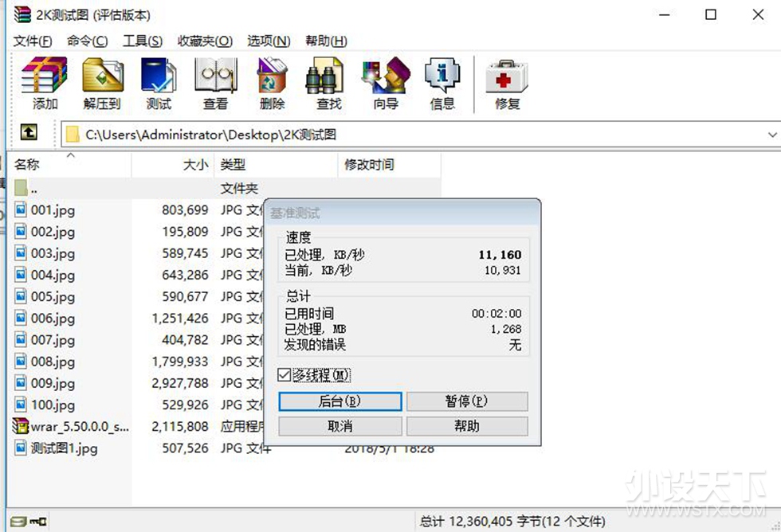Click the 测试 (Test) toolbar icon
The width and height of the screenshot is (781, 532).
pyautogui.click(x=159, y=83)
